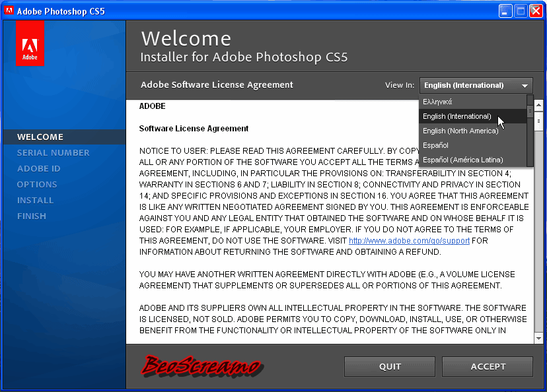Click the Welcome title text
The height and width of the screenshot is (392, 547).
(186, 38)
